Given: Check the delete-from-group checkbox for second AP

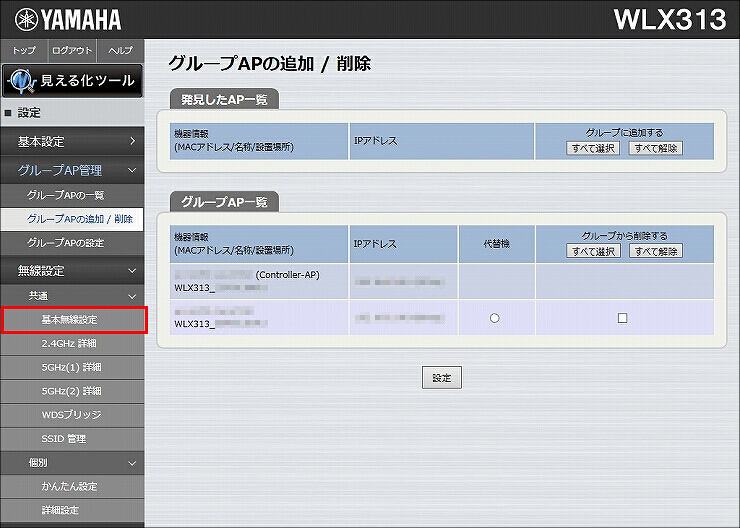Looking at the screenshot, I should click(x=622, y=318).
